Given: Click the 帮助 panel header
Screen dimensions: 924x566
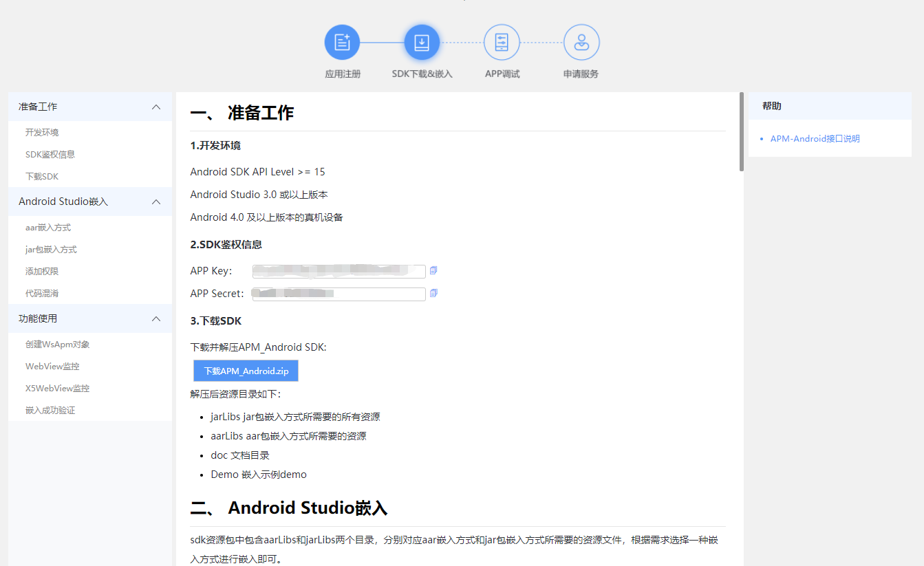Looking at the screenshot, I should [x=830, y=106].
